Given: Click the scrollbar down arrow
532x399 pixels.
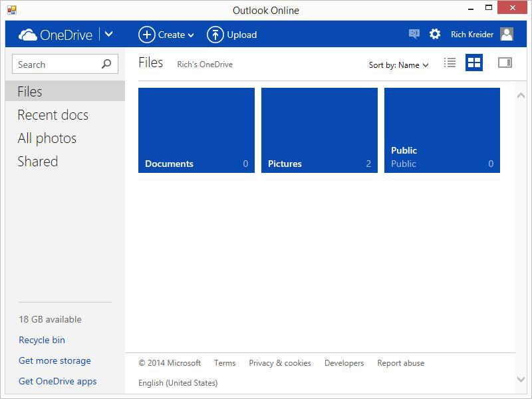Looking at the screenshot, I should tap(521, 379).
